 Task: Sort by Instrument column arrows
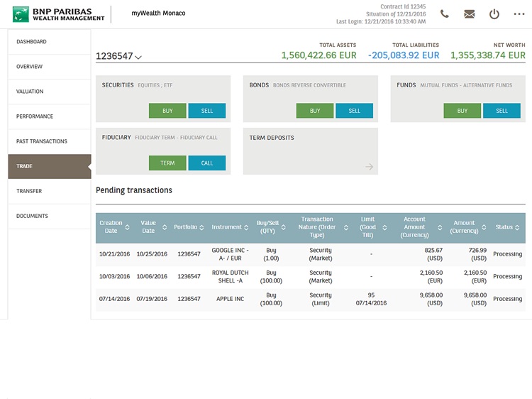click(x=246, y=227)
